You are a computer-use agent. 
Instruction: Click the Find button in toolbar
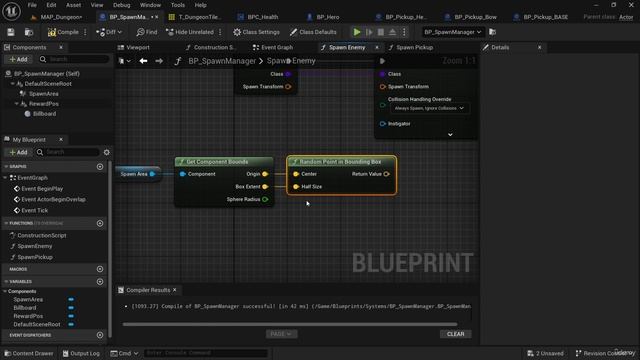pyautogui.click(x=147, y=32)
